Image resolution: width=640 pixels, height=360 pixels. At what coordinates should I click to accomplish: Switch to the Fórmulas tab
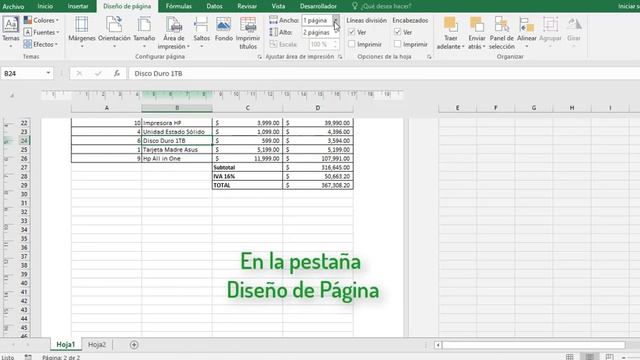coord(178,6)
